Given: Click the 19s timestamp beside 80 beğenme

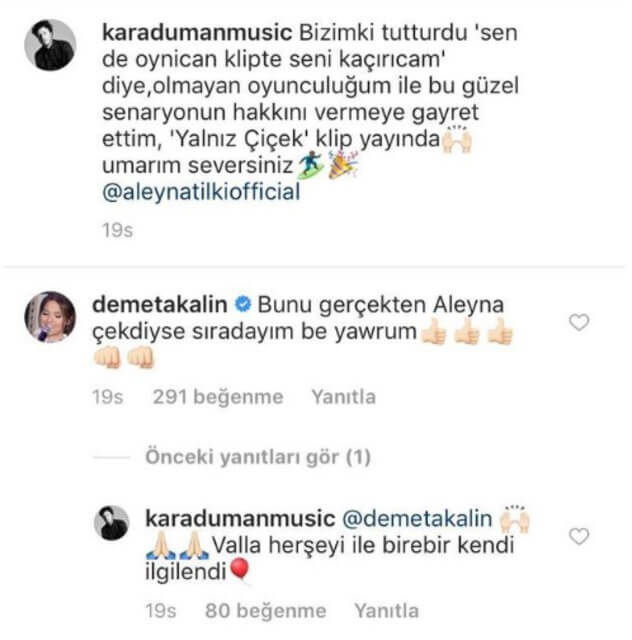Looking at the screenshot, I should (x=161, y=611).
